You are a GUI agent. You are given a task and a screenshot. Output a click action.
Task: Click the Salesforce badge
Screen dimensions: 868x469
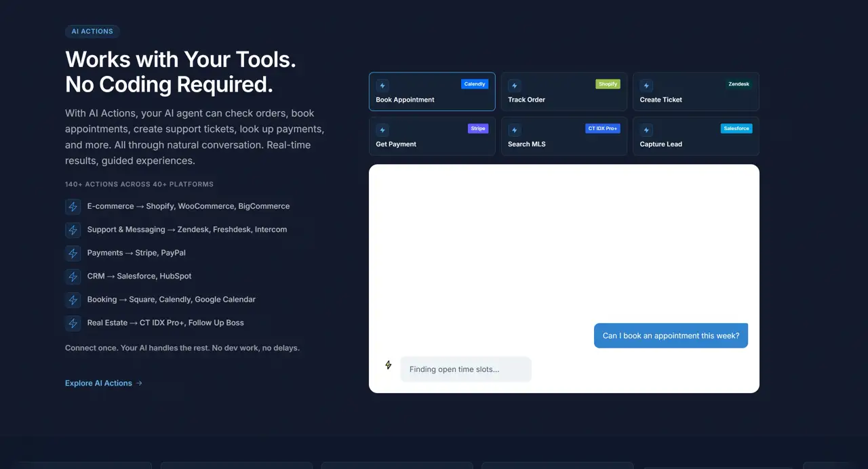736,129
